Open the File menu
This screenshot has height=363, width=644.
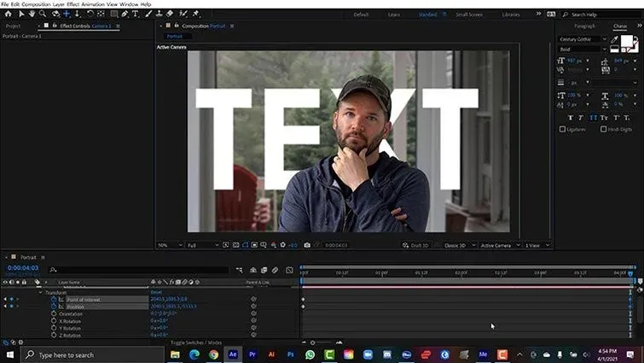pyautogui.click(x=4, y=4)
